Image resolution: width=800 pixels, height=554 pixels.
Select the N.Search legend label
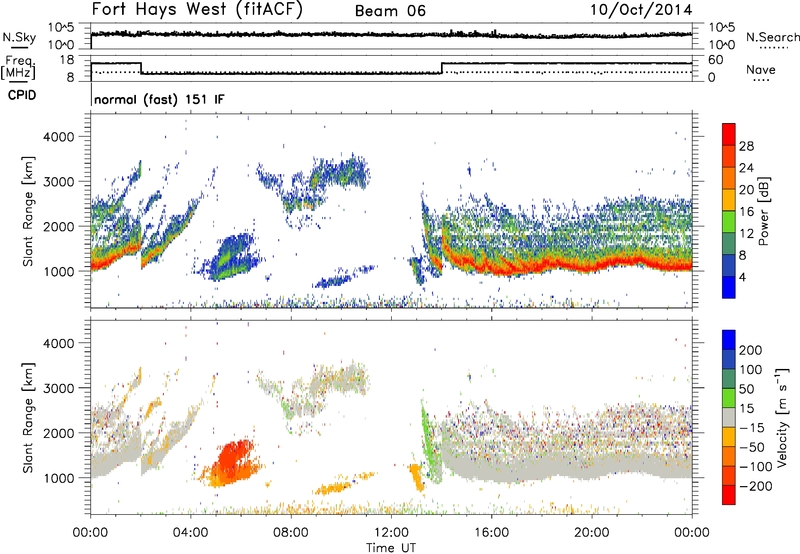point(772,37)
